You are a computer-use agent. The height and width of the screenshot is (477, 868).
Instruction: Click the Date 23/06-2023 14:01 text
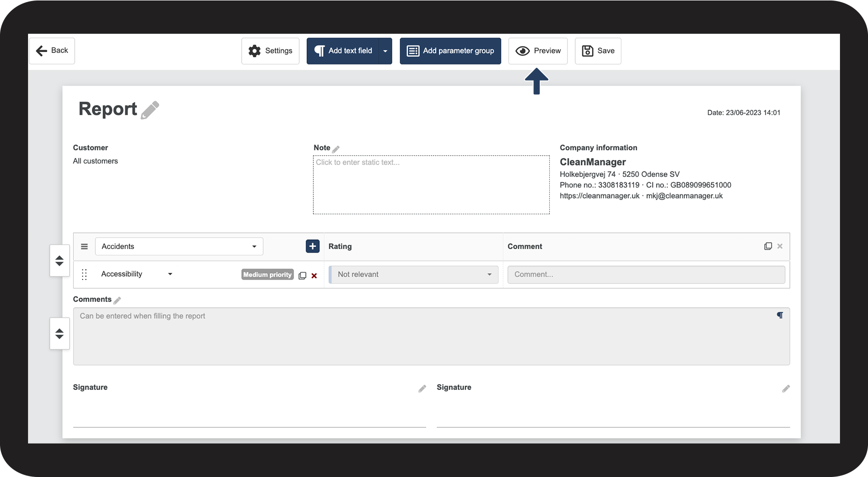(x=744, y=112)
